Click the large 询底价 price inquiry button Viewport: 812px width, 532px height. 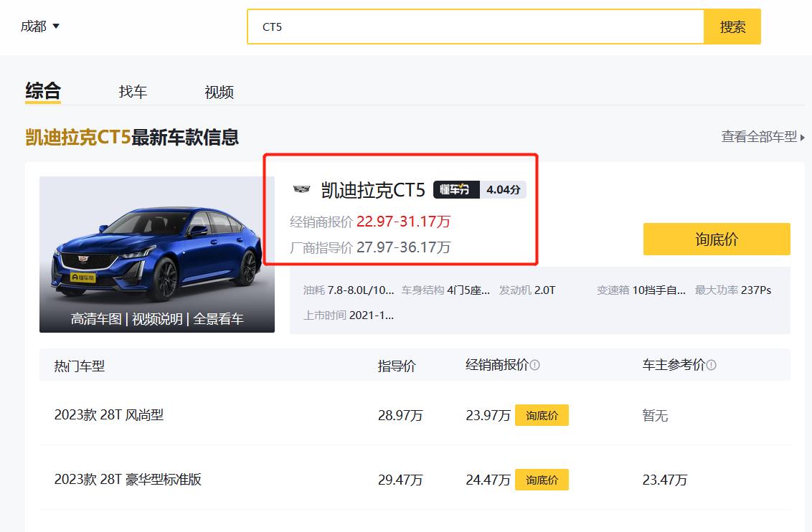click(x=718, y=239)
